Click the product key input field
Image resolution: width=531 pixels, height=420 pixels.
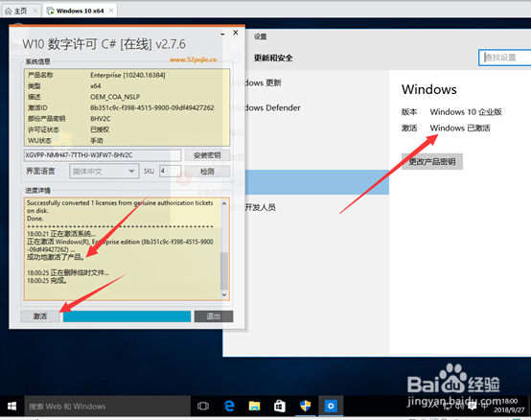coord(103,155)
